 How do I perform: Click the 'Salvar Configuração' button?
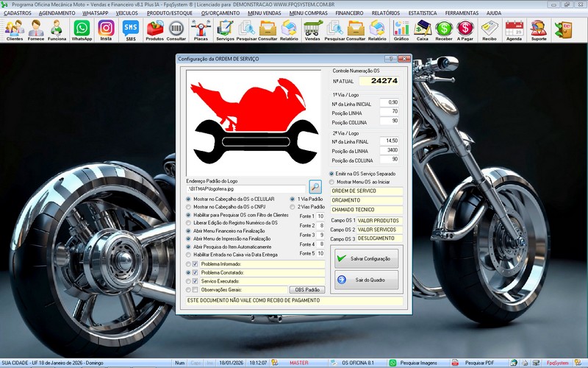(366, 258)
